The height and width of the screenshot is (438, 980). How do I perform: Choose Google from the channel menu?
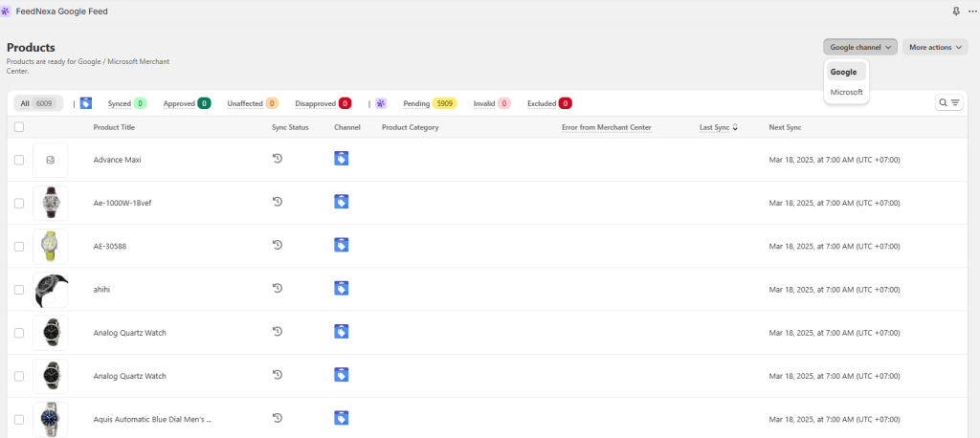[846, 72]
